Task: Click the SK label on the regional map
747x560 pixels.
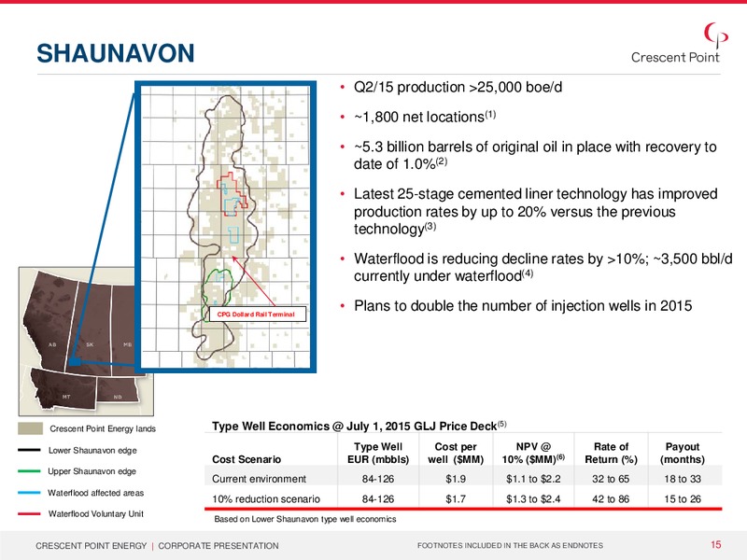Action: tap(90, 344)
